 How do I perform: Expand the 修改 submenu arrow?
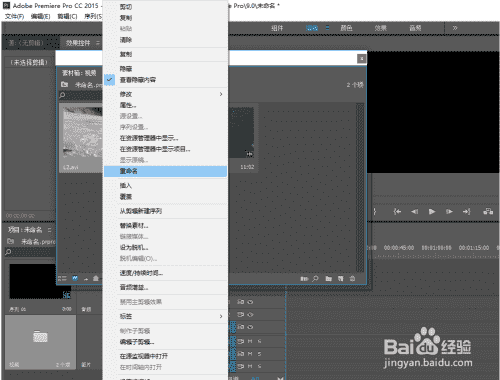(x=221, y=94)
